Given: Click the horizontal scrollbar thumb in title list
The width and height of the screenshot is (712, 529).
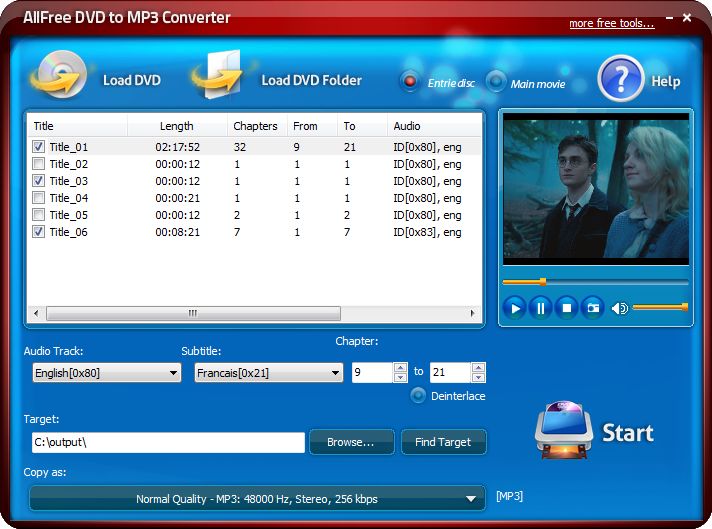Looking at the screenshot, I should (x=193, y=313).
